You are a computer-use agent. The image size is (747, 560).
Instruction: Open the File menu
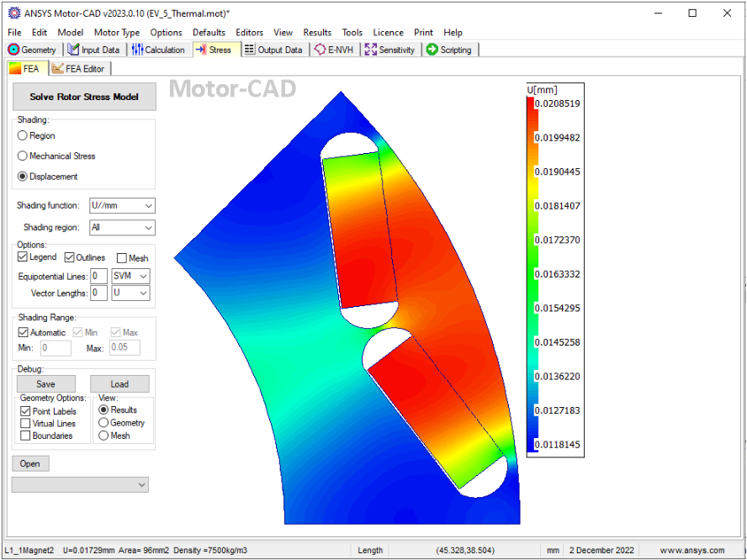[x=15, y=33]
